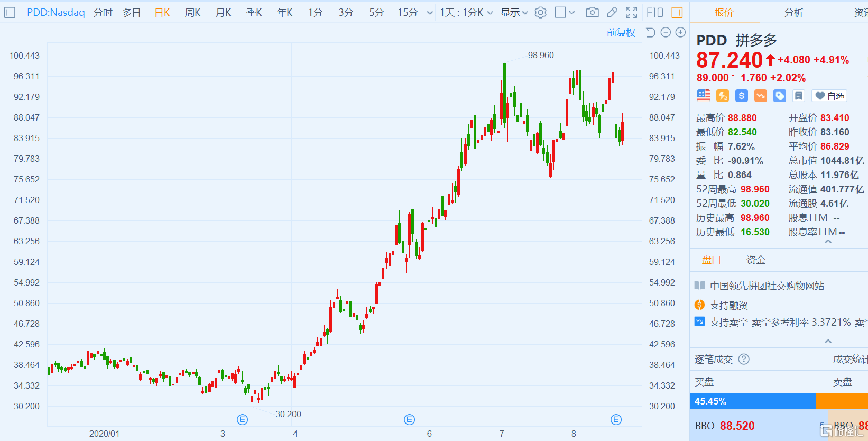Click the blue dollar badge icon
The height and width of the screenshot is (441, 868).
coord(742,96)
